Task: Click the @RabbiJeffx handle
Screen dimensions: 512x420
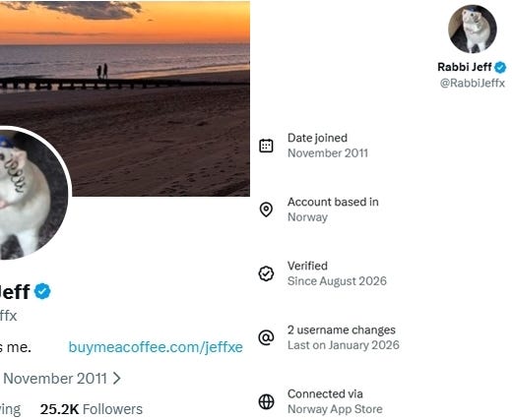Action: 473,83
